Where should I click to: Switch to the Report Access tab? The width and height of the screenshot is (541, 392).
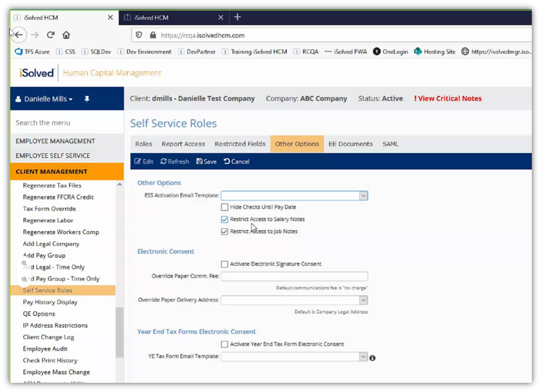click(183, 144)
